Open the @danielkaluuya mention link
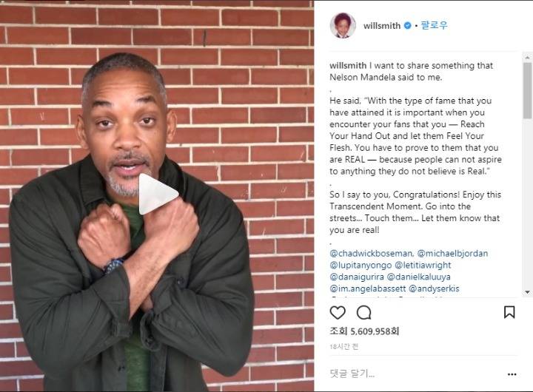 coord(419,277)
